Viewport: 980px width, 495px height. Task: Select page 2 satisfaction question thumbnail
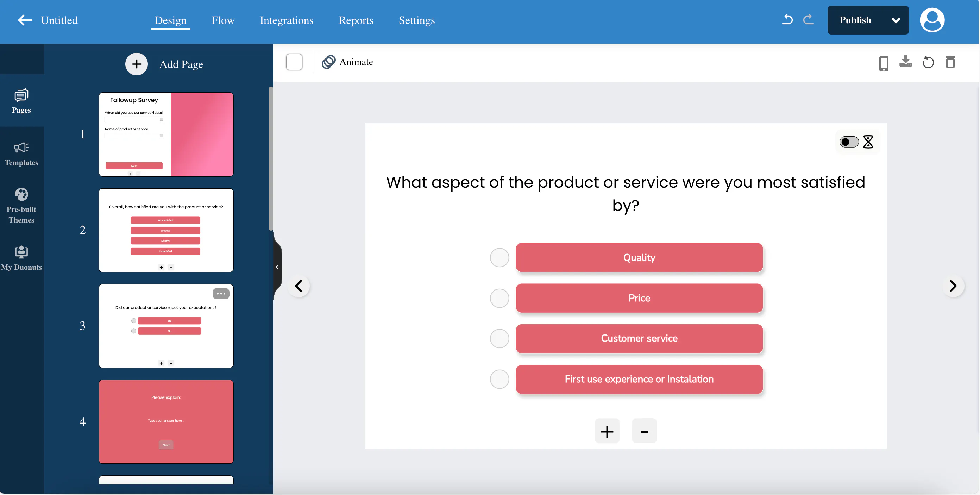point(166,230)
